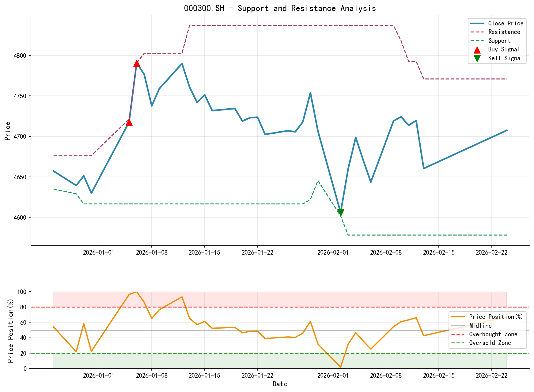Viewport: 534px width, 392px height.
Task: Toggle the Close Price legend entry
Action: (506, 23)
